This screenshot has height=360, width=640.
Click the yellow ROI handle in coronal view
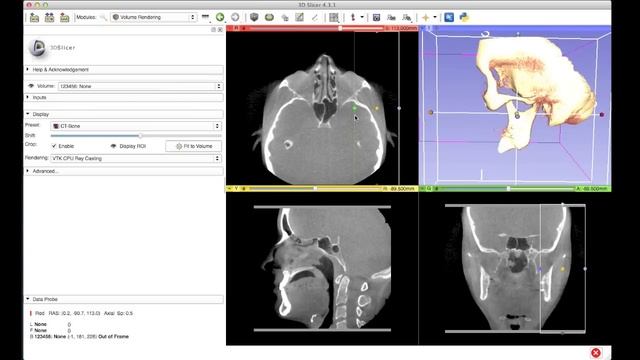[562, 269]
